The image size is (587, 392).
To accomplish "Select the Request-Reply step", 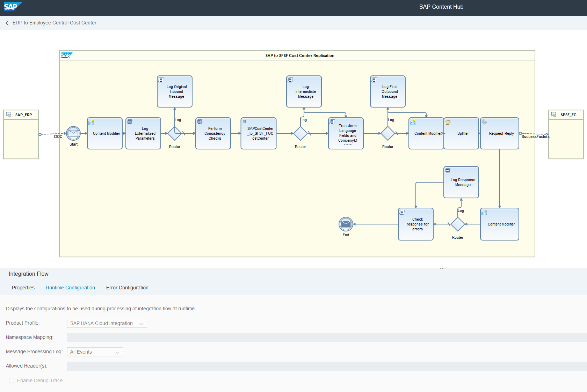I will [x=500, y=133].
